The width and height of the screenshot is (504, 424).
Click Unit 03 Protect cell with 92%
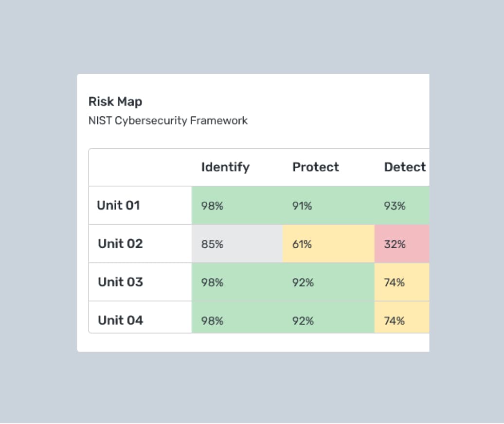pos(328,282)
